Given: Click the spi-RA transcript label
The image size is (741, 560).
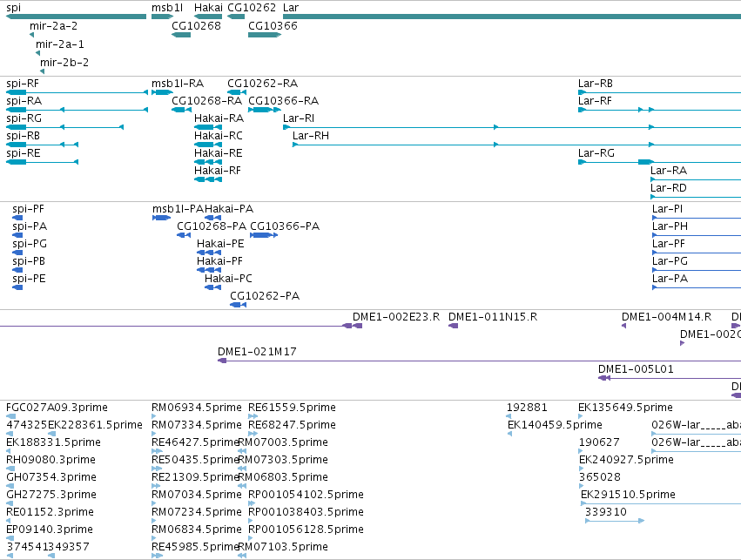Looking at the screenshot, I should pos(24,101).
